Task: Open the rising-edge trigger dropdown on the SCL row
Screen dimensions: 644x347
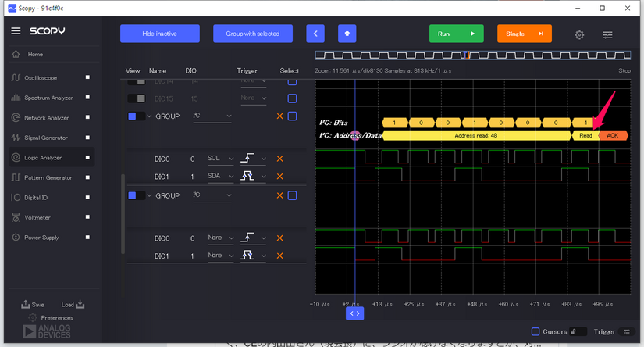Action: point(254,159)
